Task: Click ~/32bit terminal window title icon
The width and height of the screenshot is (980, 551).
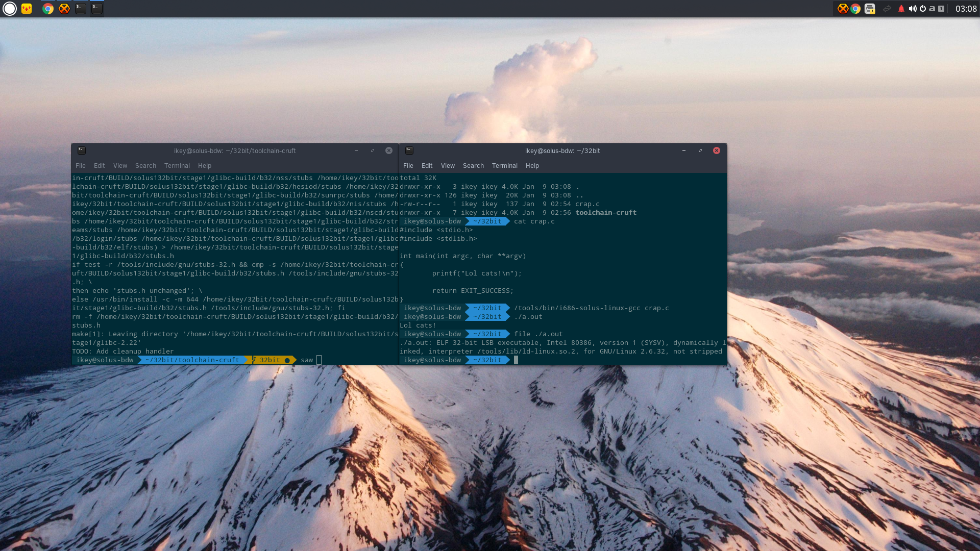Action: coord(409,151)
